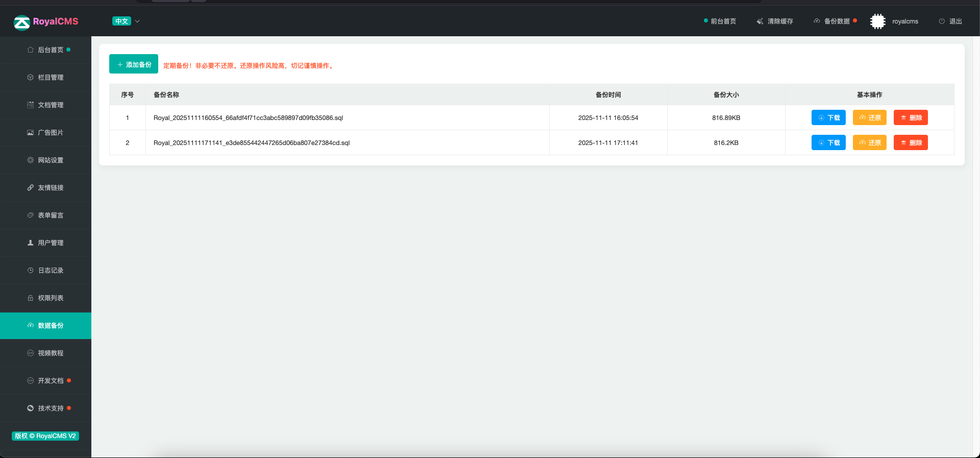Click the 版权 © RoyalCMS V2 badge
980x458 pixels.
tap(45, 436)
